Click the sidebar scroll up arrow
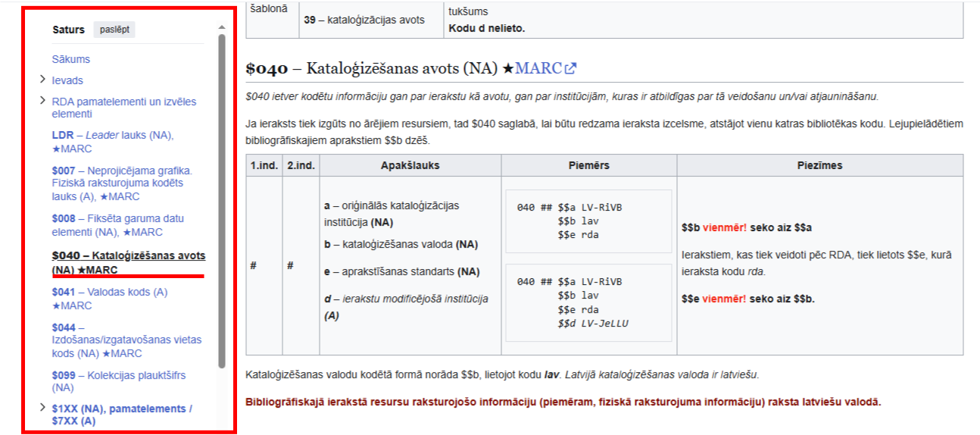 point(222,28)
